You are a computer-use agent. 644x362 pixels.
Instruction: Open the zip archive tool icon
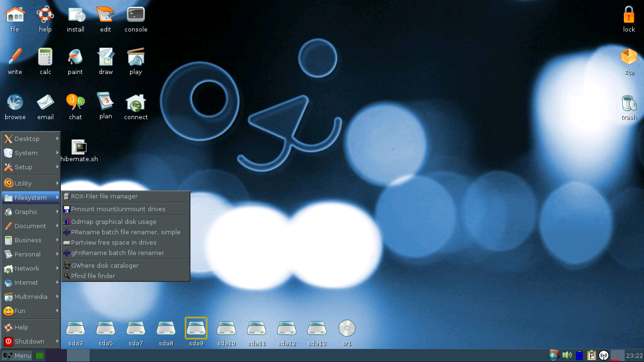coord(629,58)
